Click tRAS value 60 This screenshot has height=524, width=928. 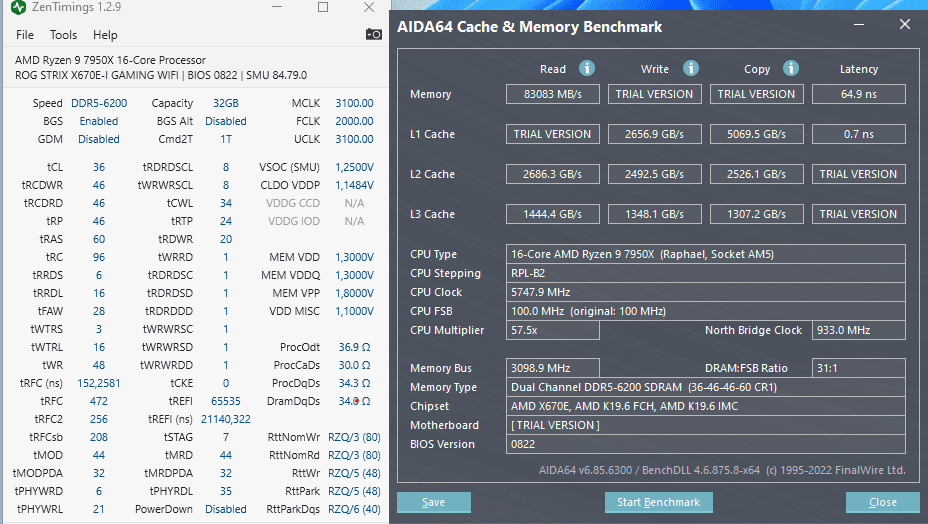click(99, 239)
